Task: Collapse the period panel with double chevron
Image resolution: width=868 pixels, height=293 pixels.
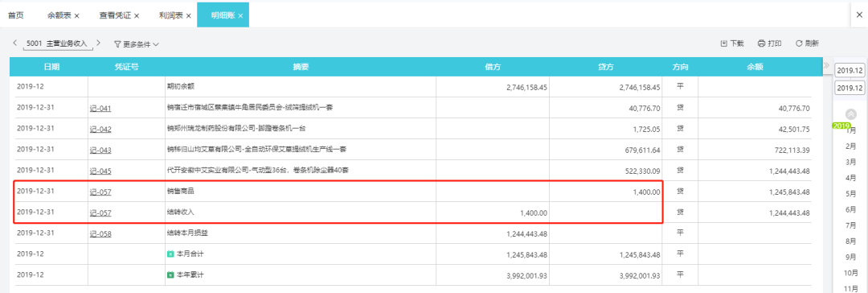Action: pyautogui.click(x=826, y=65)
